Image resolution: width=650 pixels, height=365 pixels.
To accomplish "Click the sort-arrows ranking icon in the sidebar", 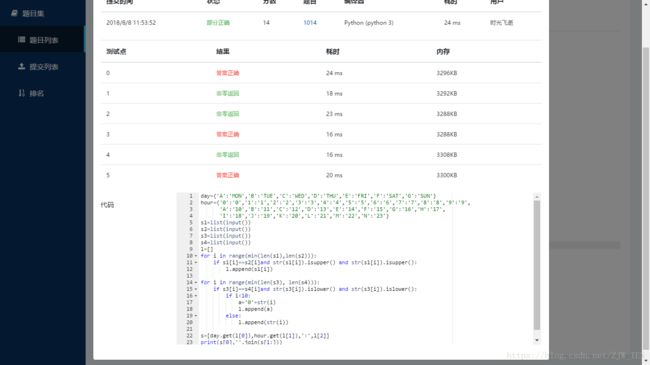I will coord(22,93).
